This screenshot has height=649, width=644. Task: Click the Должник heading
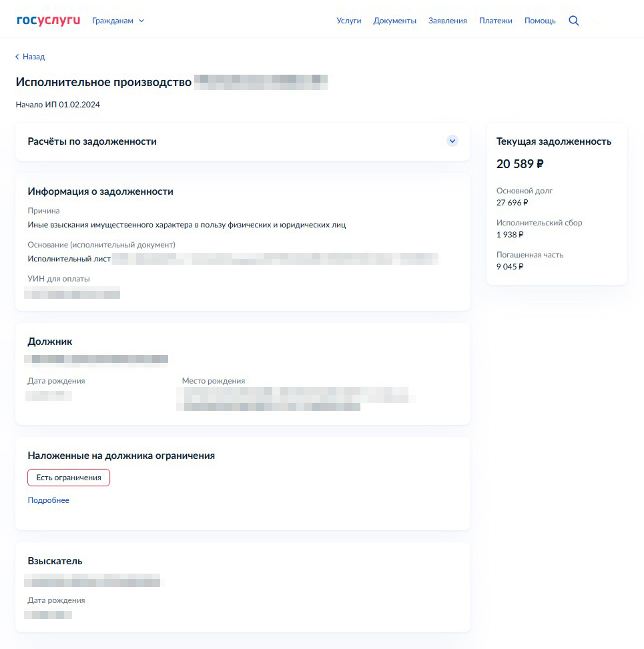(49, 342)
